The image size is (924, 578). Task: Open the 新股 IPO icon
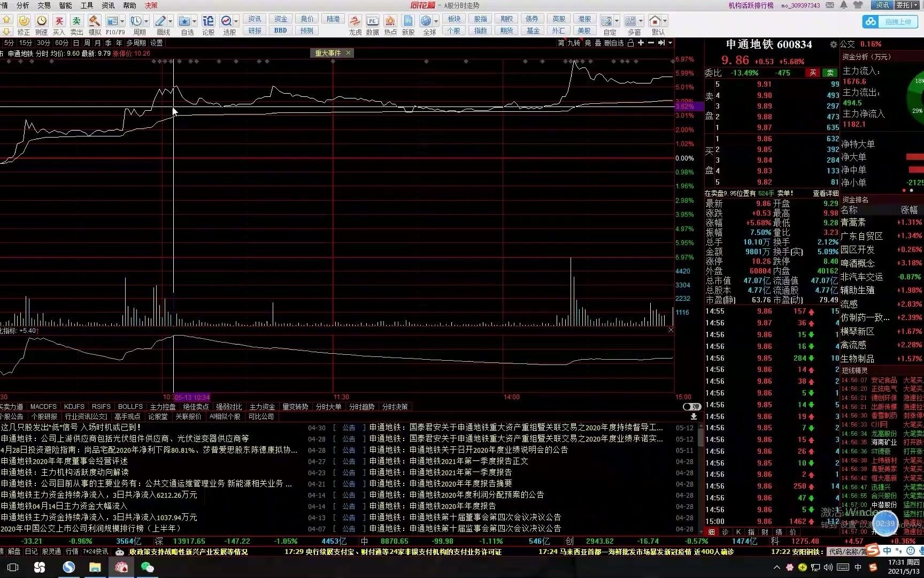408,21
